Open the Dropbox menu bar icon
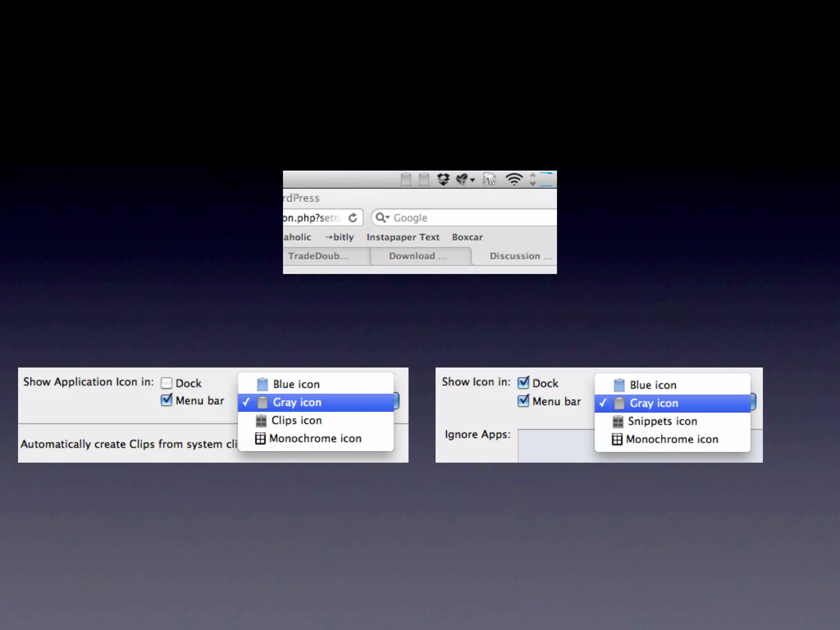This screenshot has width=840, height=630. click(443, 180)
